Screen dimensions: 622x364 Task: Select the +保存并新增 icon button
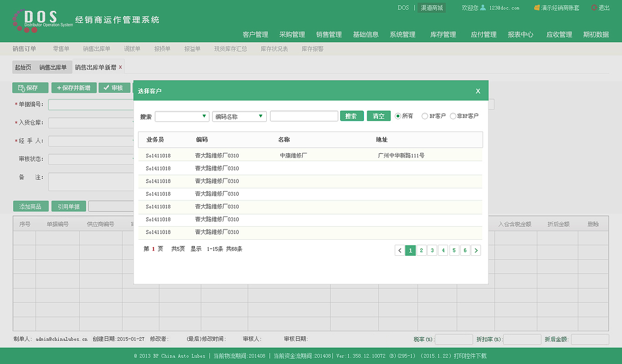click(74, 88)
